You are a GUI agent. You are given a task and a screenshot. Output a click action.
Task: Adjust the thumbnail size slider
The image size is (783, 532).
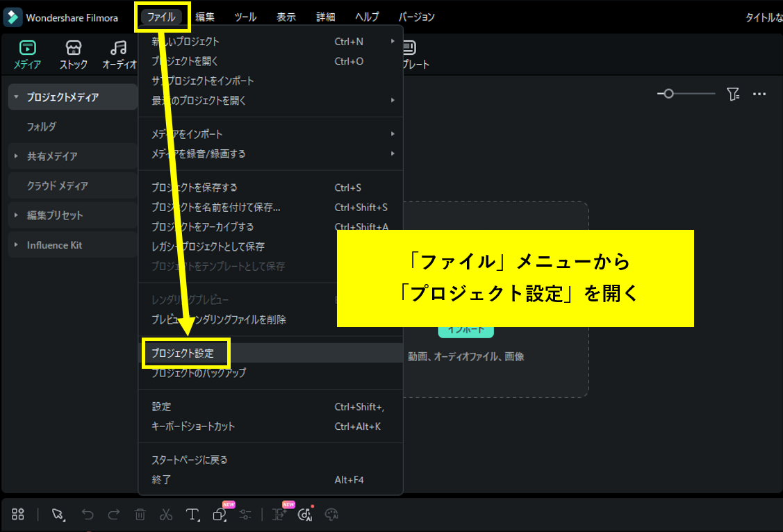668,94
